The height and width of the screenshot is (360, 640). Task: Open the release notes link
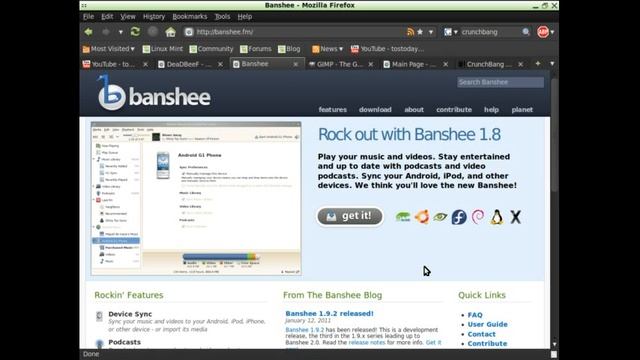pyautogui.click(x=367, y=342)
